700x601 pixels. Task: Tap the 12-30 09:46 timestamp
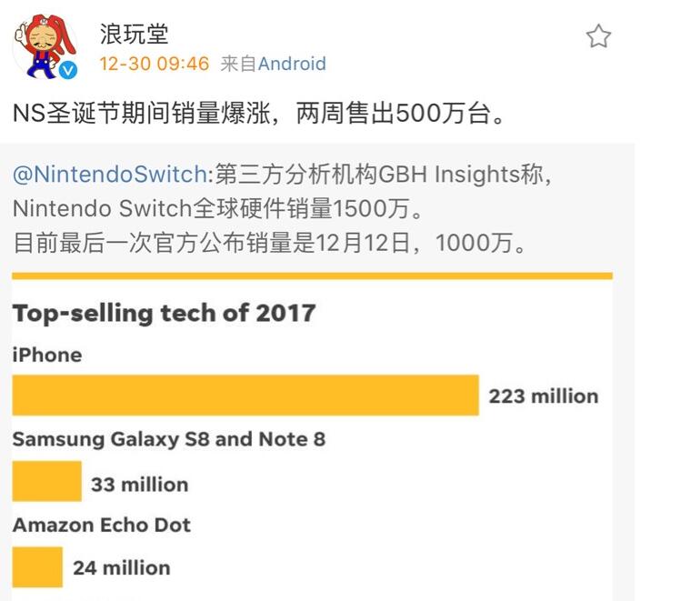pyautogui.click(x=155, y=64)
